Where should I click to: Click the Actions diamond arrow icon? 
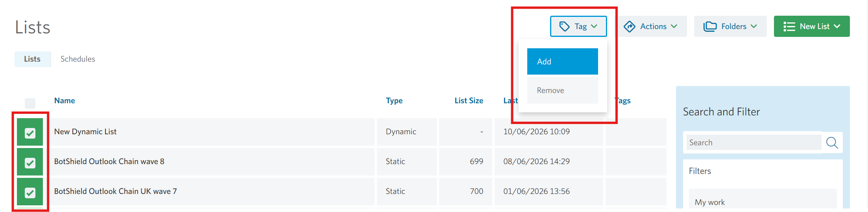(x=630, y=26)
